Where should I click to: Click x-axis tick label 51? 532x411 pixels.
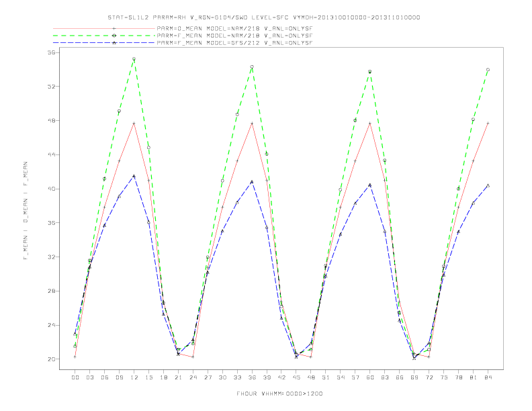(326, 377)
